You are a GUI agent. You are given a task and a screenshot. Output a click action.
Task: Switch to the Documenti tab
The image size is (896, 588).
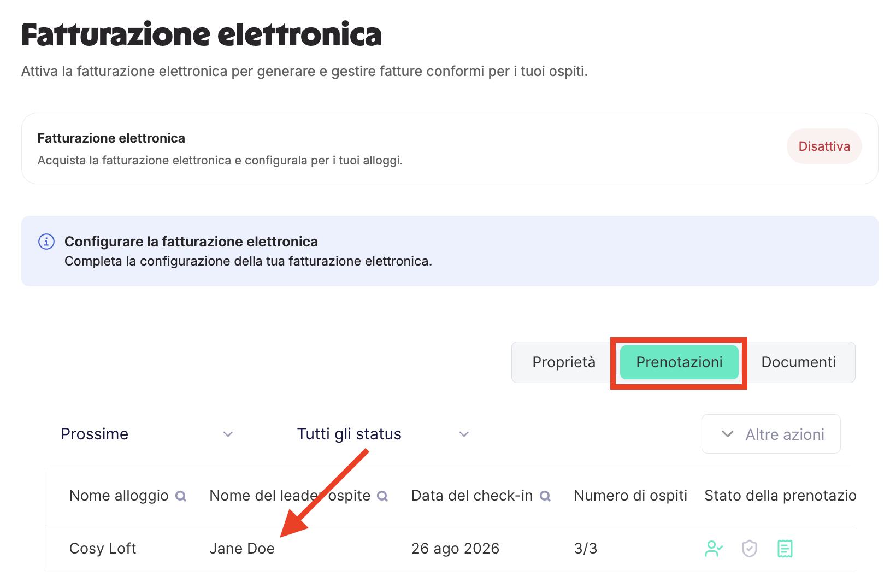coord(799,362)
